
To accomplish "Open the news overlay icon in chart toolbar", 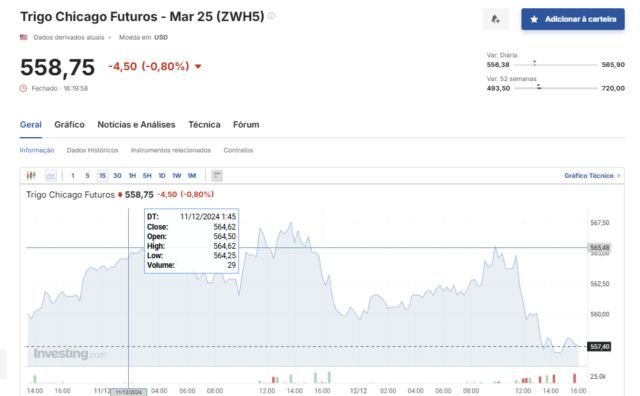I will [x=217, y=176].
